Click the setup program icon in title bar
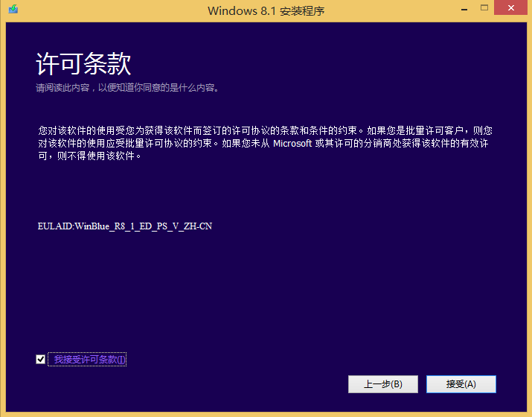 13,9
